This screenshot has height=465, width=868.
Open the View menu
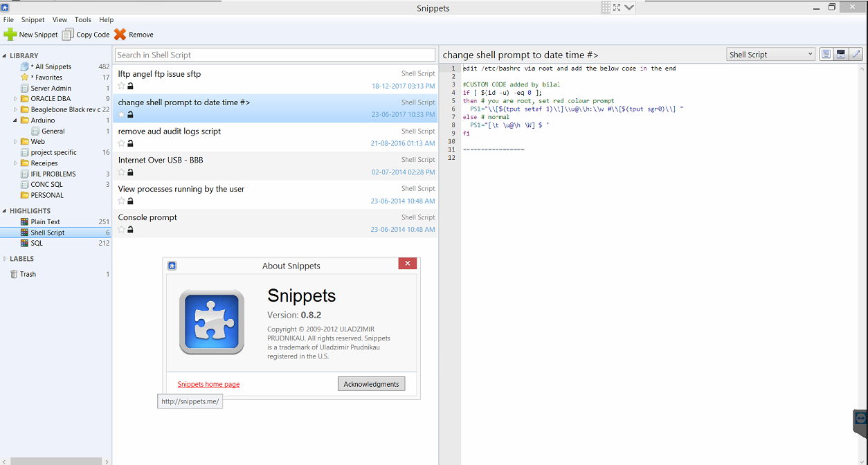[60, 20]
